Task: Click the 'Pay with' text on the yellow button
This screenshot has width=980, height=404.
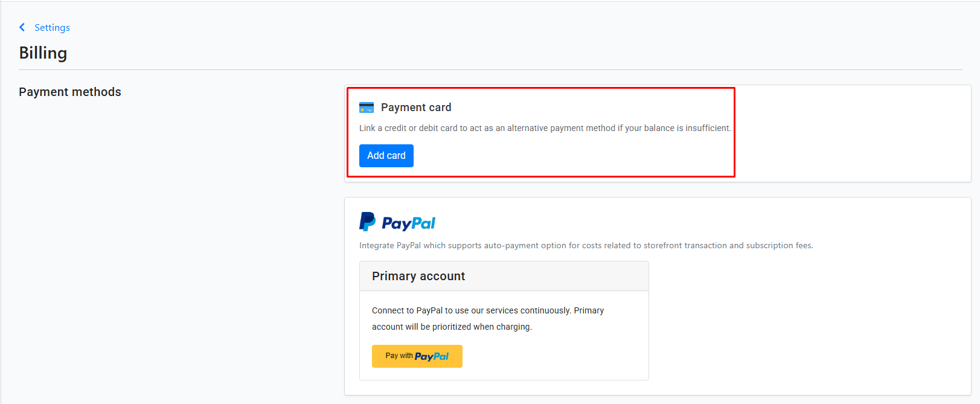Action: tap(399, 356)
